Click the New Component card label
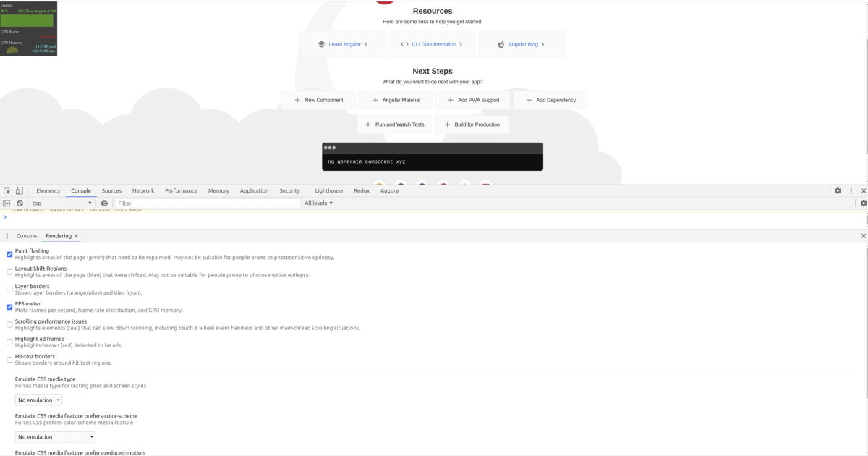The height and width of the screenshot is (456, 868). coord(324,100)
